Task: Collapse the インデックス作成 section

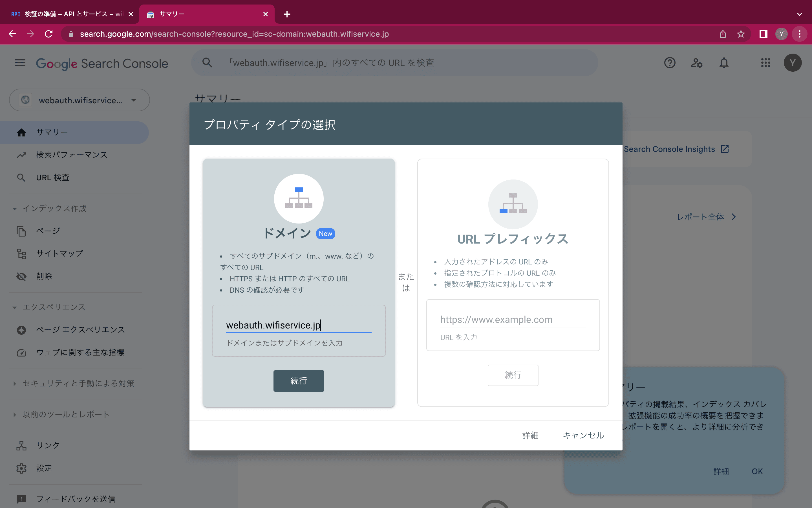Action: (14, 209)
